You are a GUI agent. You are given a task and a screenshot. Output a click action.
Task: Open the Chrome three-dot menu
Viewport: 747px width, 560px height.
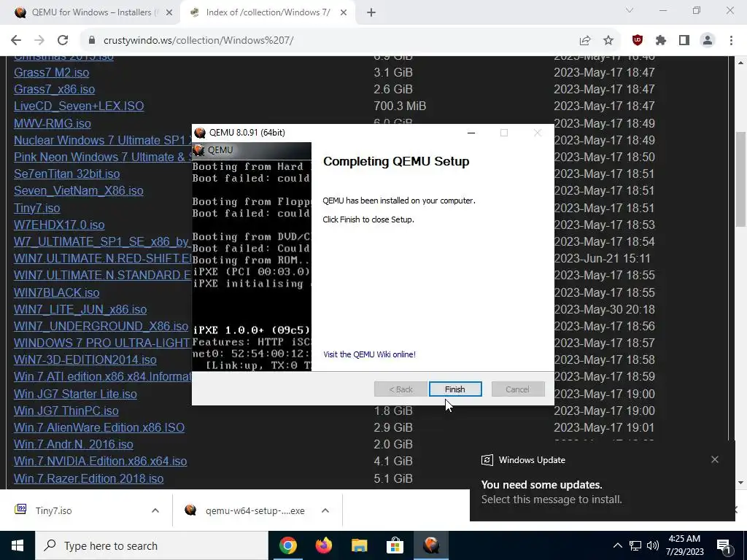click(x=731, y=41)
